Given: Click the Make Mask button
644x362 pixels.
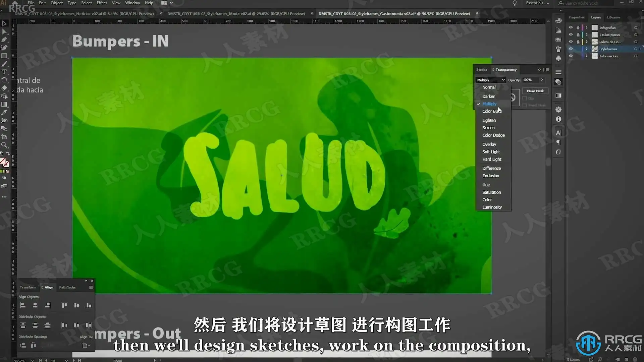Looking at the screenshot, I should tap(535, 91).
